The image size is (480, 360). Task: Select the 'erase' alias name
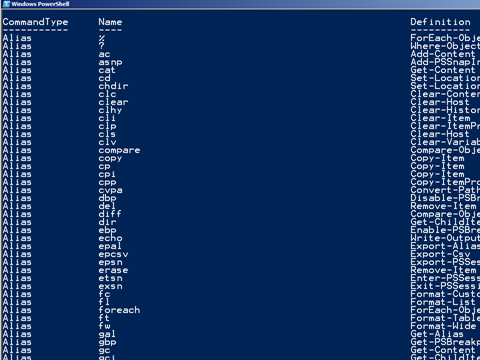pos(113,270)
